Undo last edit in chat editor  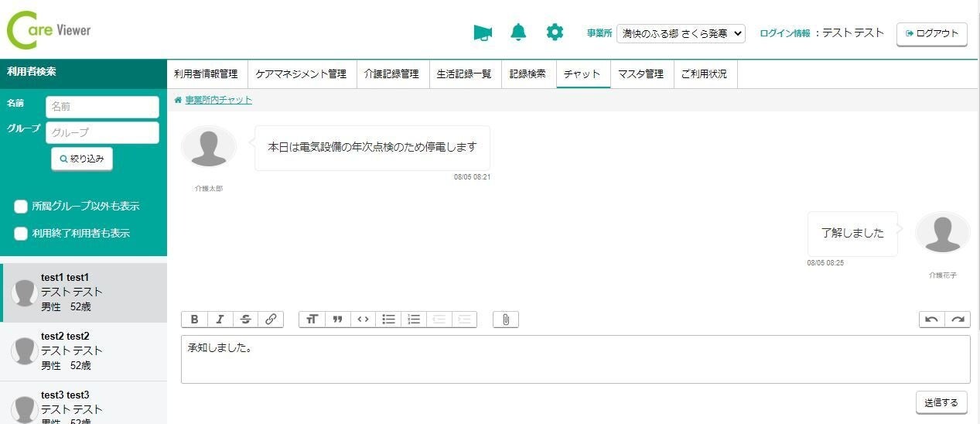932,320
